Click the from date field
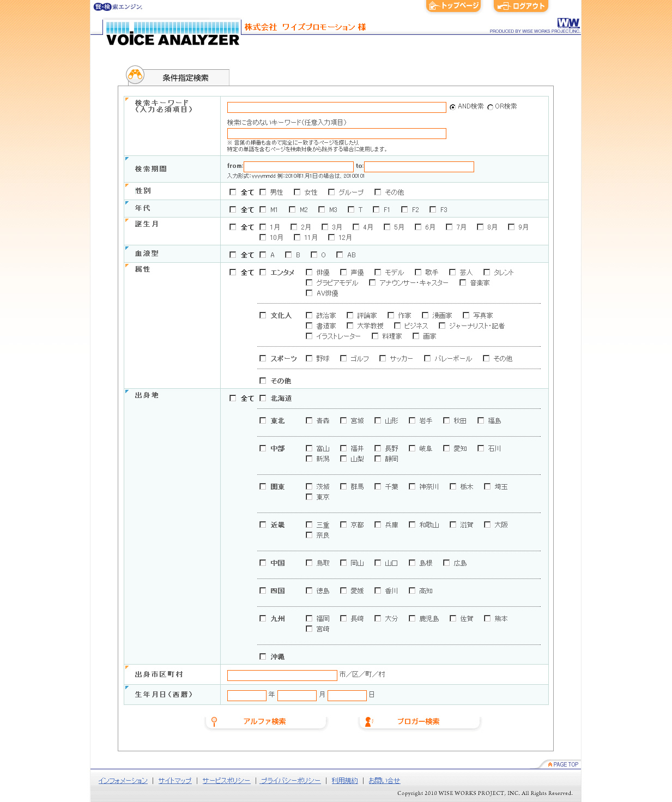This screenshot has width=672, height=802. [x=299, y=167]
